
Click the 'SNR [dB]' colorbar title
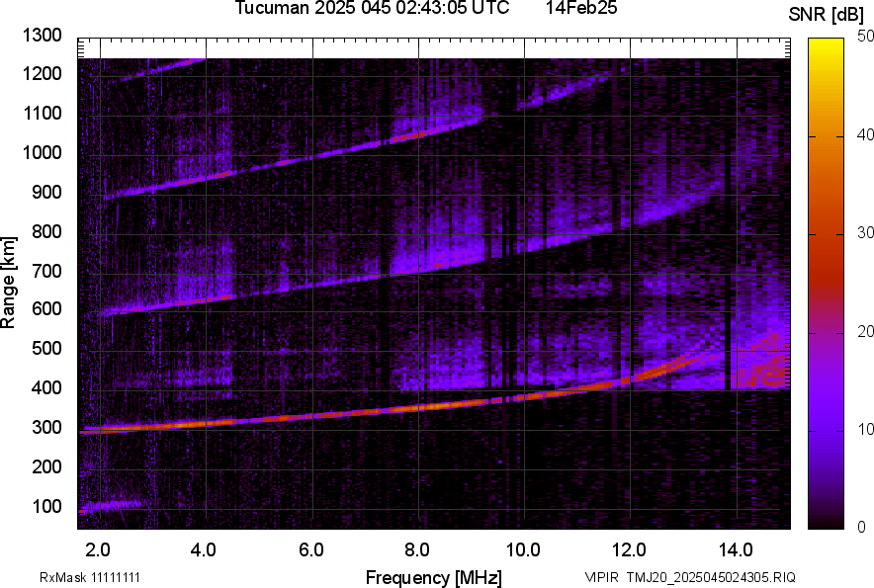pyautogui.click(x=827, y=15)
